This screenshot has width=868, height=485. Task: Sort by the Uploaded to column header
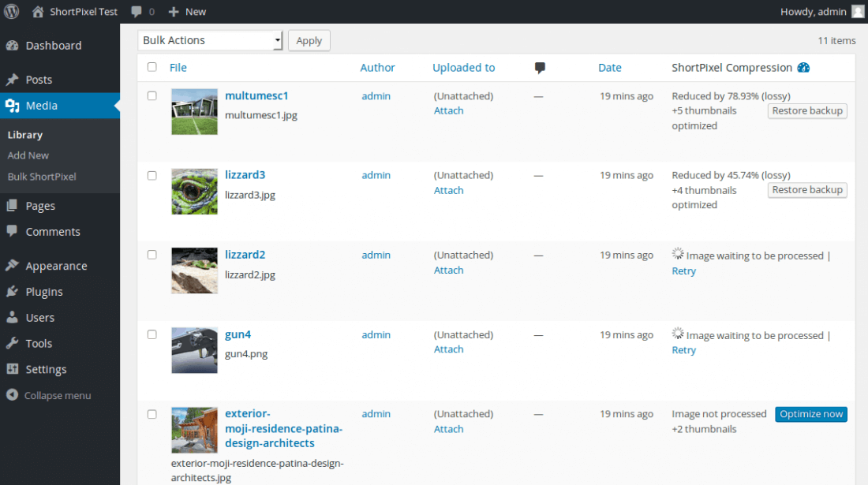coord(463,68)
